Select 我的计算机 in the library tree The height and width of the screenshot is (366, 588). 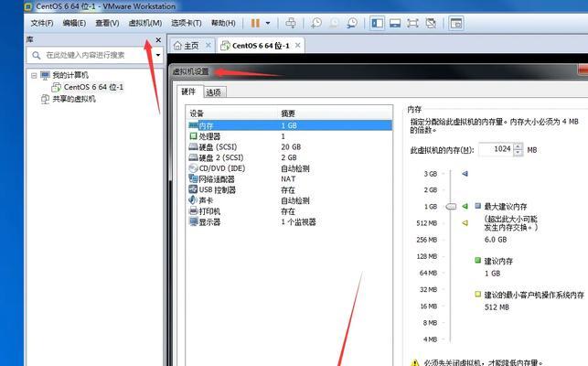[70, 75]
